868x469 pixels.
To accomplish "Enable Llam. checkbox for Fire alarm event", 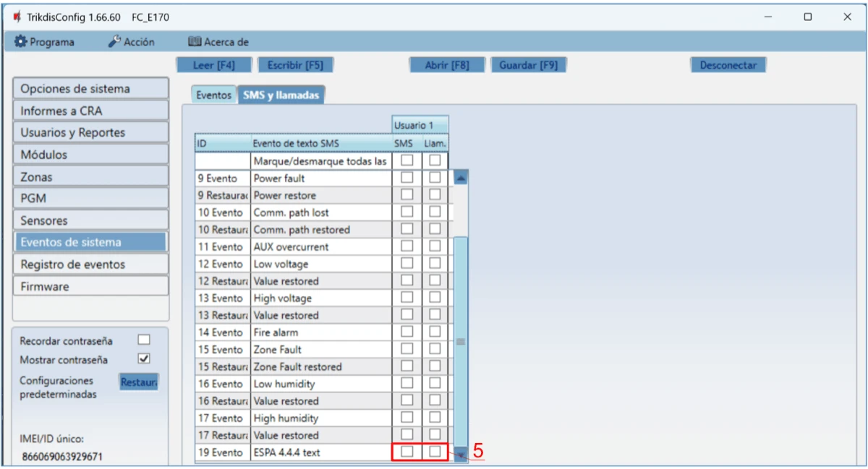I will click(435, 332).
